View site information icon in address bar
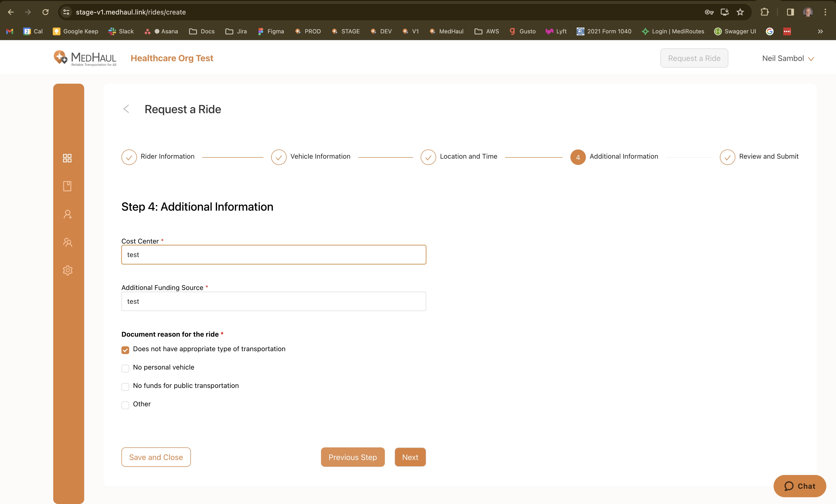The image size is (836, 504). click(67, 12)
